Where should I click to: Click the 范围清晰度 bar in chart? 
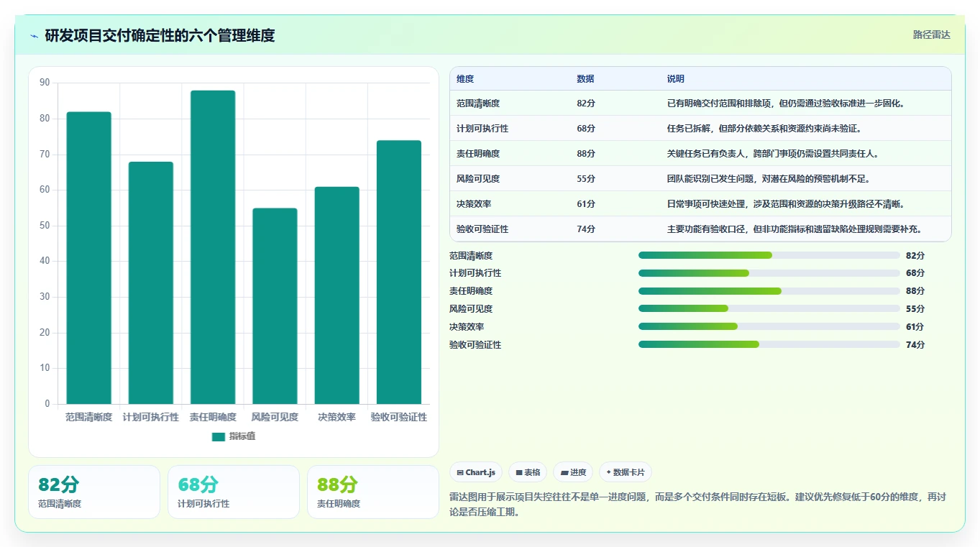coord(89,258)
